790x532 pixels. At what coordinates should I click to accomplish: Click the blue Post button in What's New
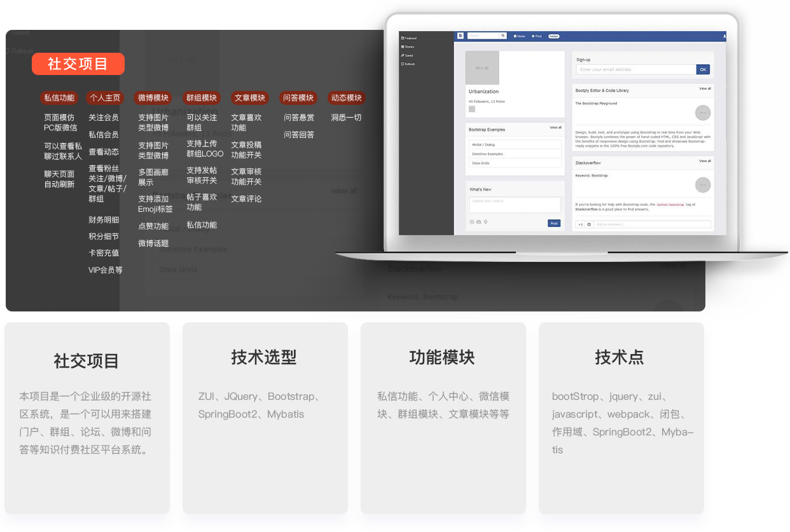click(554, 223)
